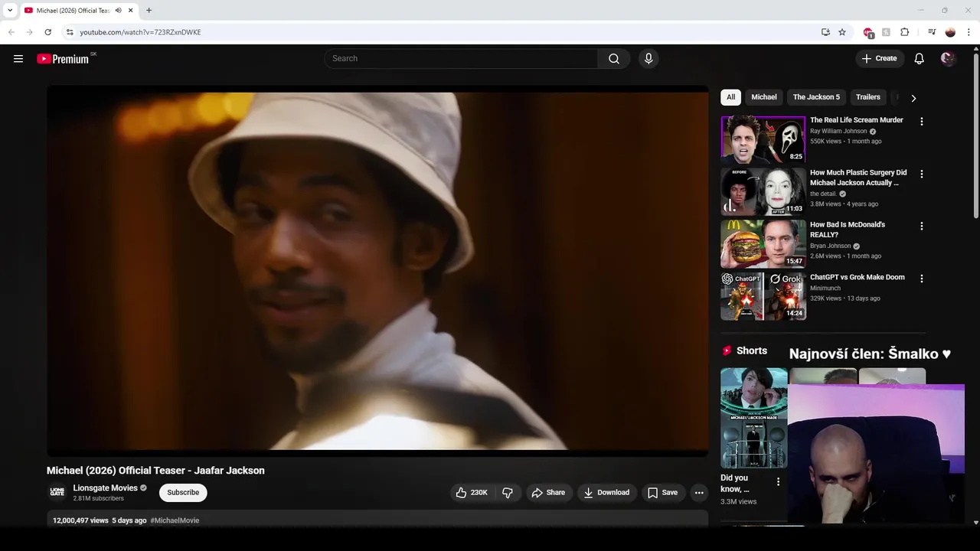
Task: Open YouTube account avatar menu
Action: pos(948,59)
